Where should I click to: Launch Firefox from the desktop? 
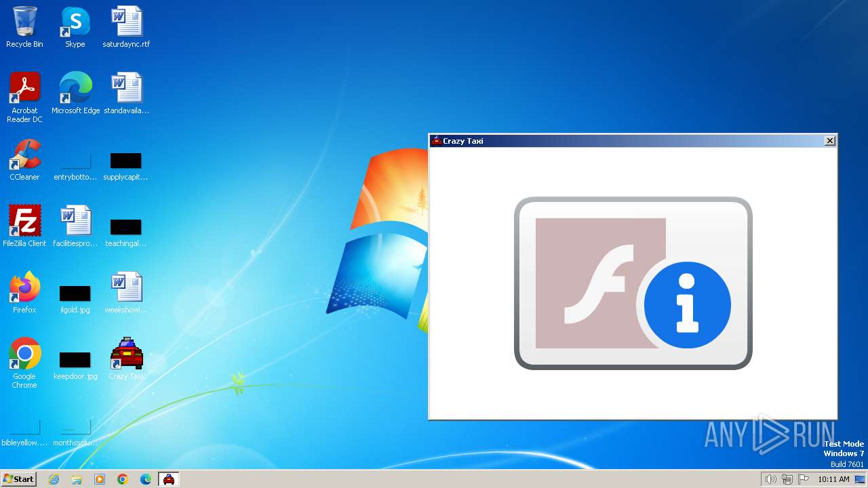point(24,293)
